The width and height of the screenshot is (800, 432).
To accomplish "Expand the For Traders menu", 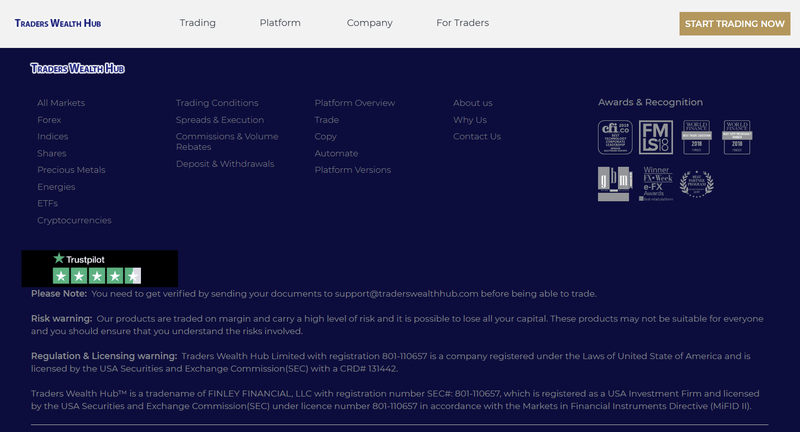I will pyautogui.click(x=462, y=23).
